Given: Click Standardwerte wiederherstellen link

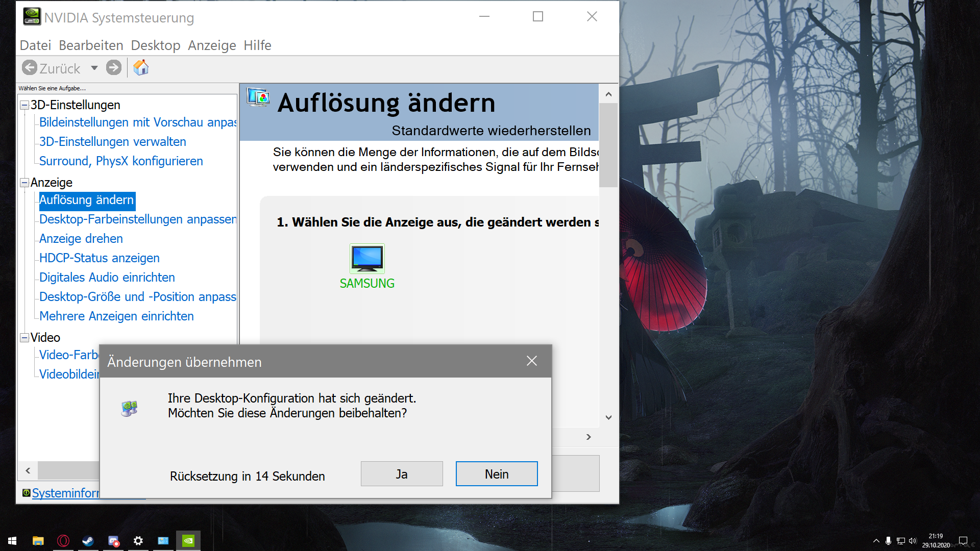Looking at the screenshot, I should 491,131.
